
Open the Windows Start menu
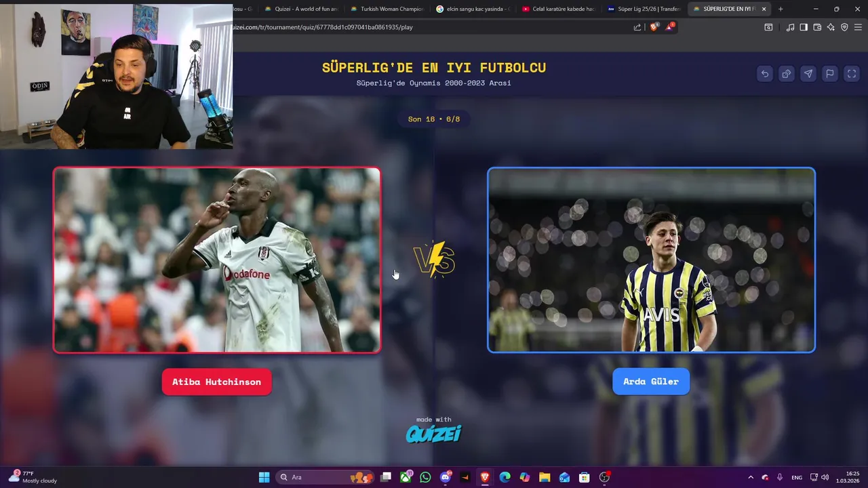(264, 477)
